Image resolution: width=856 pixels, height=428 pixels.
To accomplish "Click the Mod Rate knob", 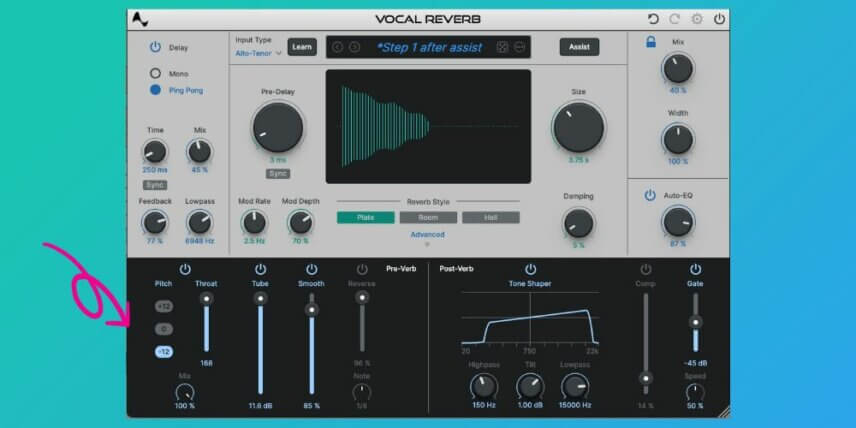I will [x=254, y=223].
